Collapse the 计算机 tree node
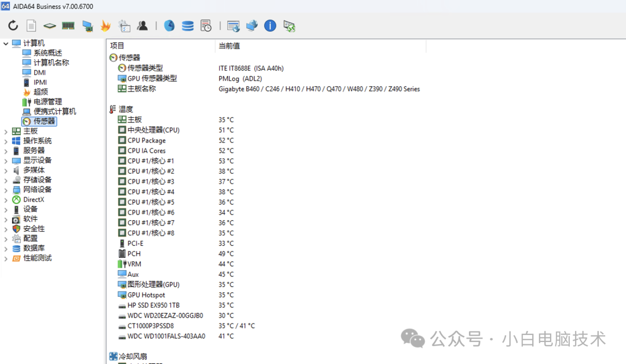Viewport: 626px width, 364px height. click(x=6, y=43)
